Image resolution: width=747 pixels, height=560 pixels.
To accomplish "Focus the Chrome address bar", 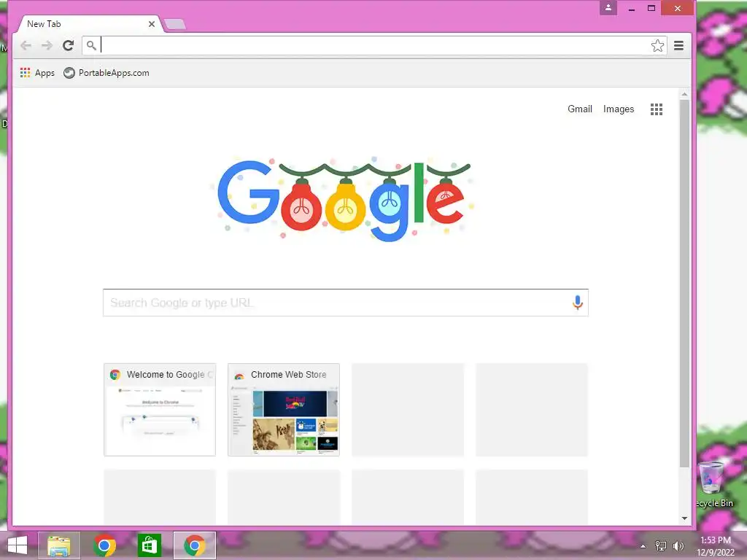I will point(374,46).
